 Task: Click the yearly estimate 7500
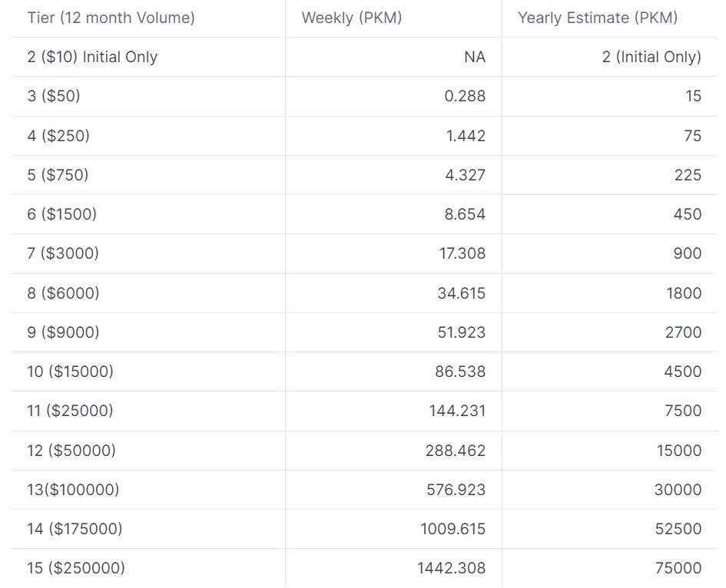click(x=683, y=411)
